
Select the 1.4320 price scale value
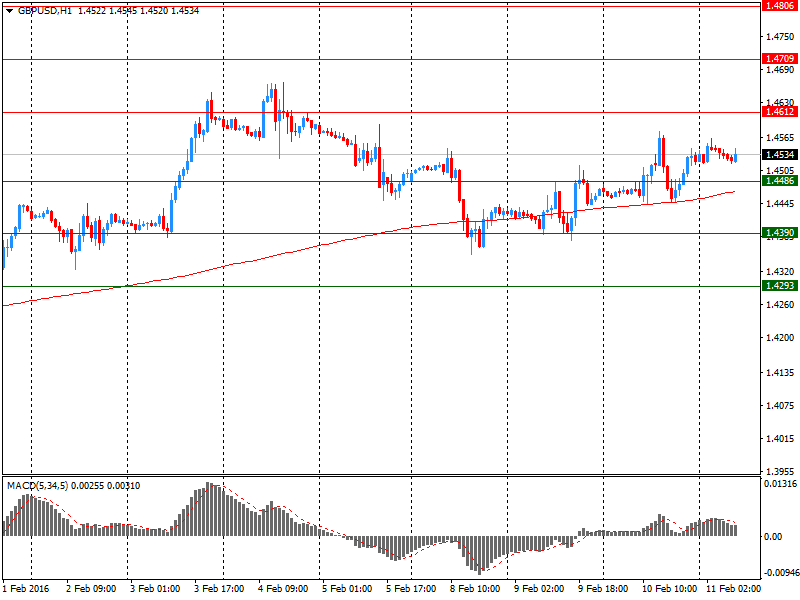click(780, 271)
